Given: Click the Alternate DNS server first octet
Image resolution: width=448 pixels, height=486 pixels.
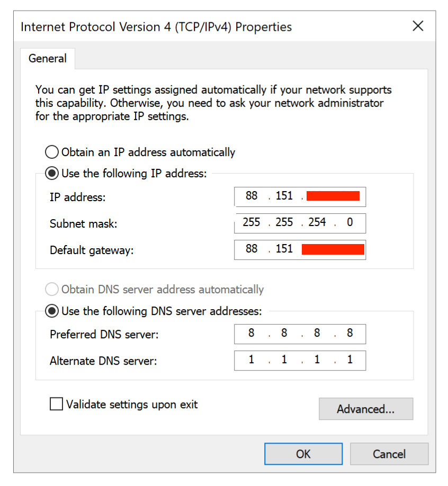Looking at the screenshot, I should pos(251,359).
